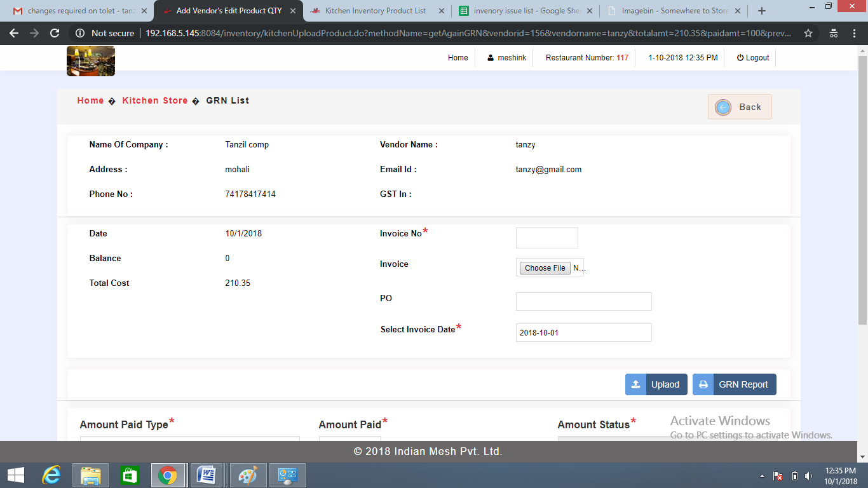The width and height of the screenshot is (868, 488).
Task: Open a new browser tab
Action: (762, 11)
